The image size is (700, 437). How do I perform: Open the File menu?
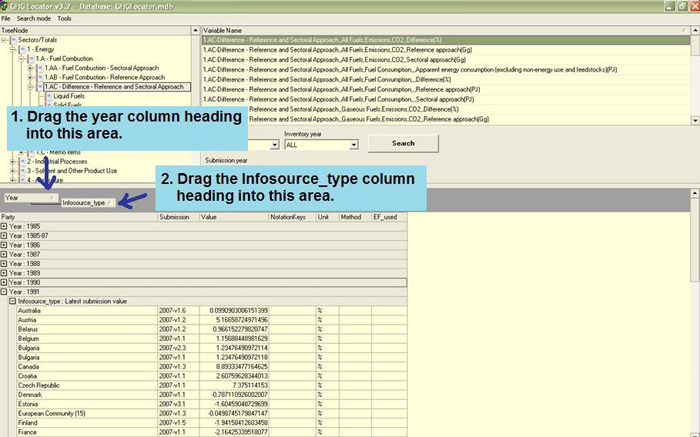(x=6, y=19)
